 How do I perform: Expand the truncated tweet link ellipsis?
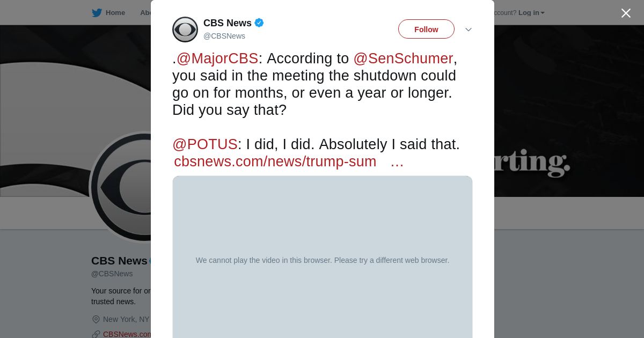tap(397, 161)
